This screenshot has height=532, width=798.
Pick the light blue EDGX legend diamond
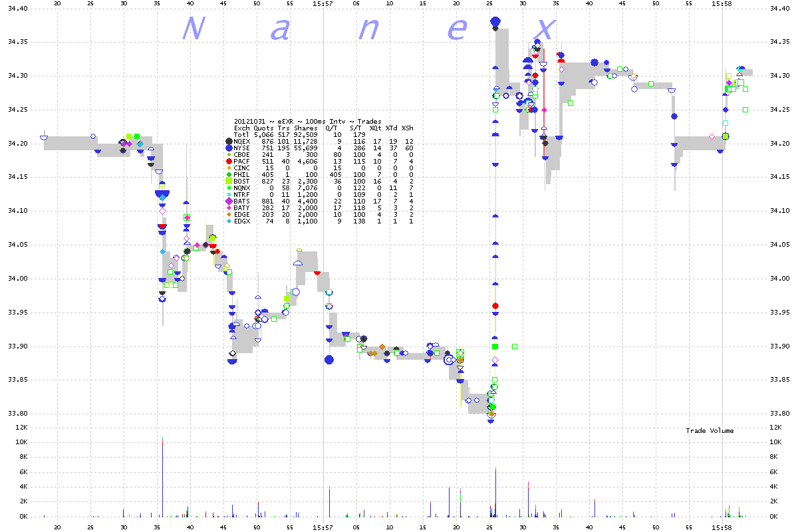[229, 221]
